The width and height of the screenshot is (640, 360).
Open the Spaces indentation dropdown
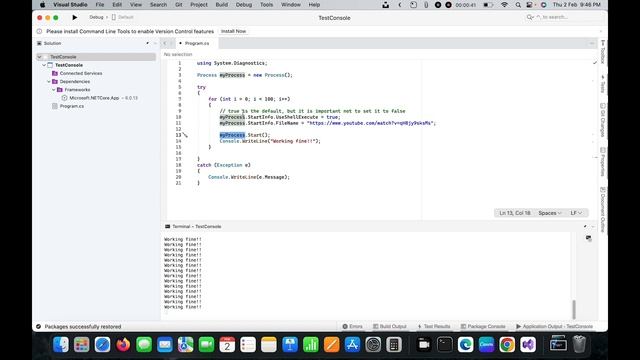coord(550,213)
